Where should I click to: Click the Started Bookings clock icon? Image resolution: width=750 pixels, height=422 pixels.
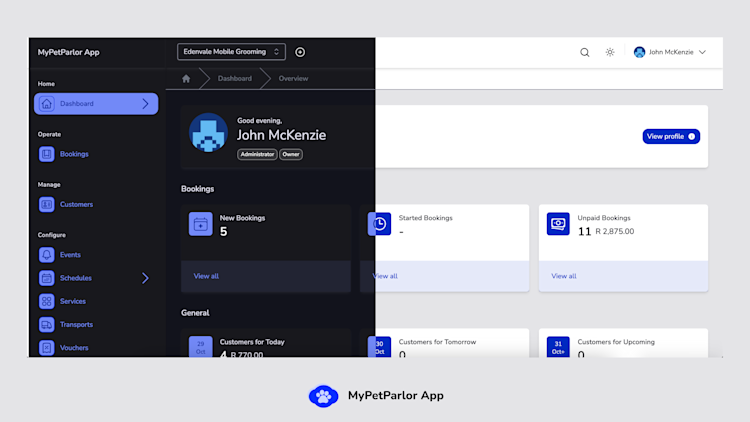click(379, 224)
